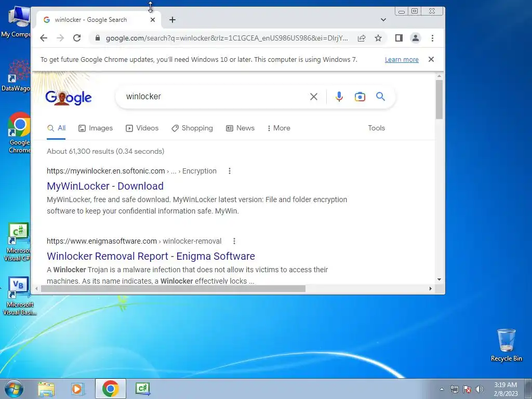This screenshot has height=399, width=532.
Task: Expand the More search categories menu
Action: tap(278, 128)
